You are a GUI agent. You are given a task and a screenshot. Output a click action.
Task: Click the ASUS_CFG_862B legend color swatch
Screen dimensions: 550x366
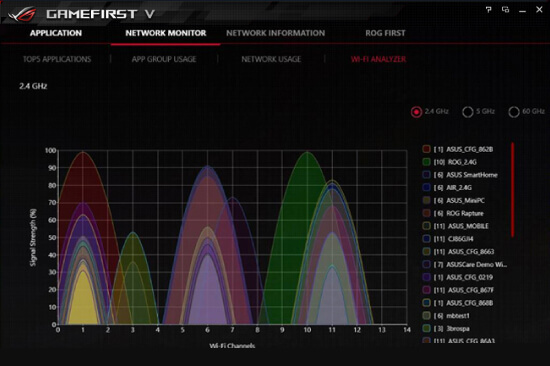[427, 149]
